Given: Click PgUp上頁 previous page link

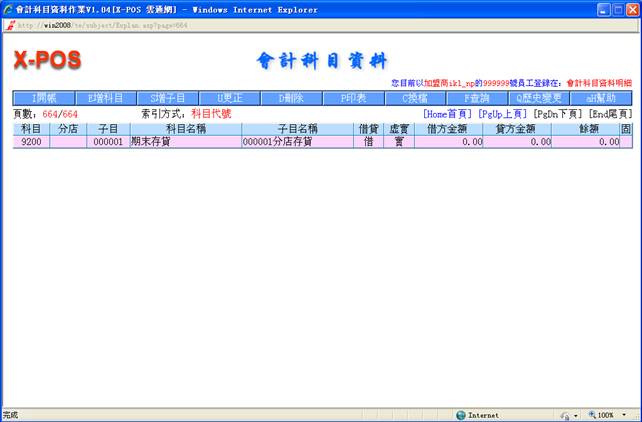Looking at the screenshot, I should point(503,114).
